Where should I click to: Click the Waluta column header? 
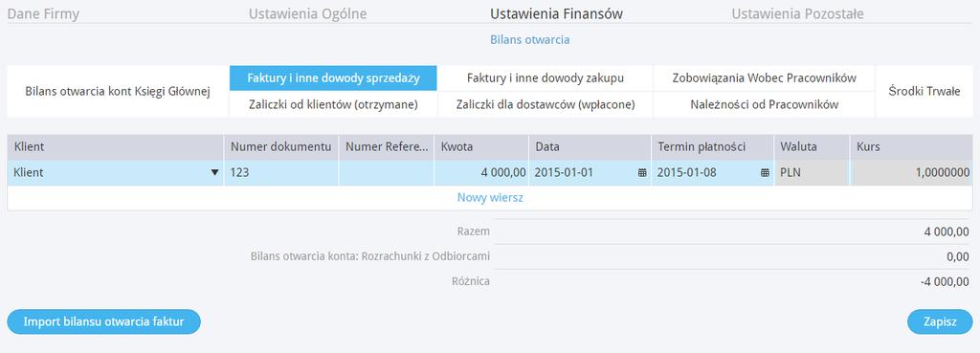point(812,147)
